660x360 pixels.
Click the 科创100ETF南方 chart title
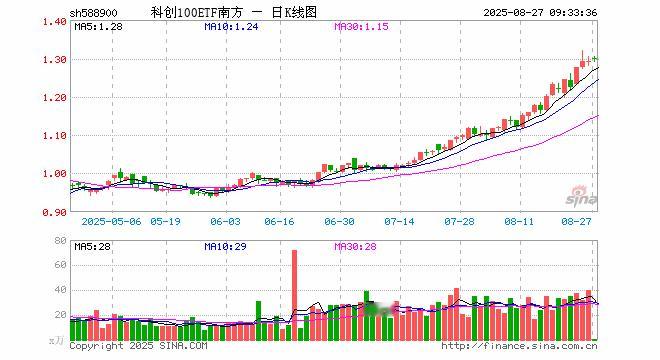[197, 13]
